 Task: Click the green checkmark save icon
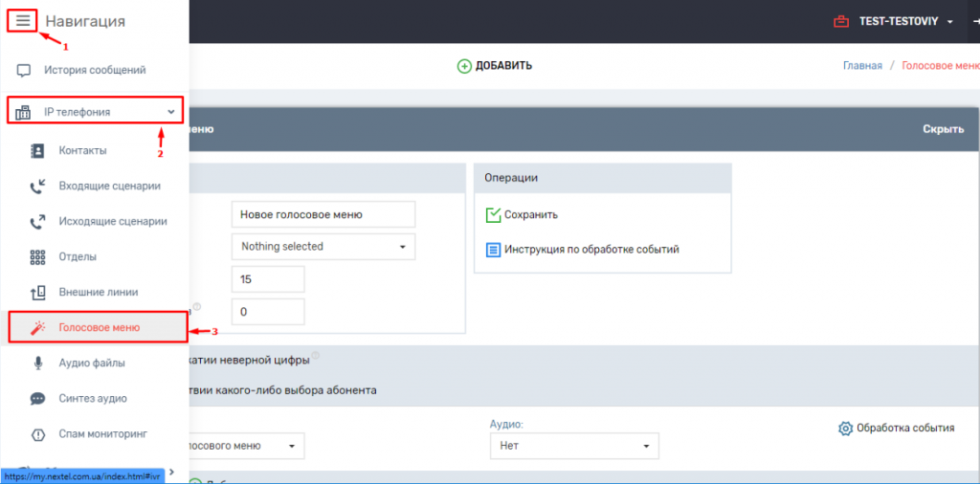pyautogui.click(x=494, y=215)
